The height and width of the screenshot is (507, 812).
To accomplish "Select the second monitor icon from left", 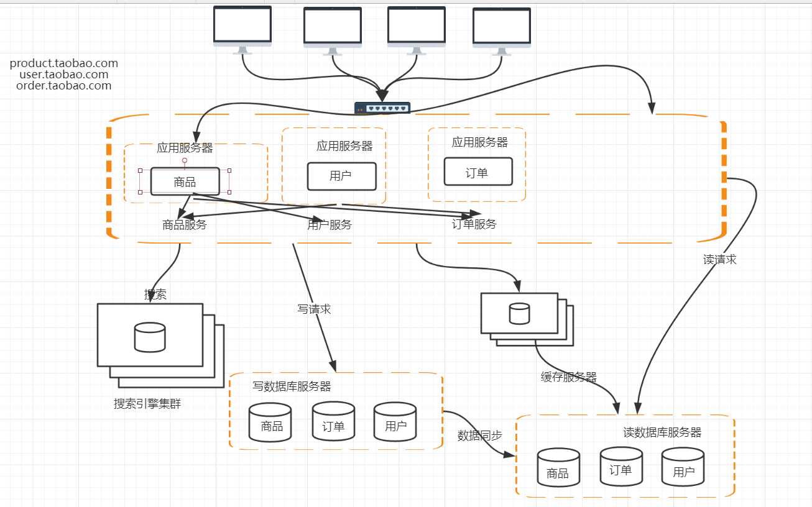I will pyautogui.click(x=333, y=31).
